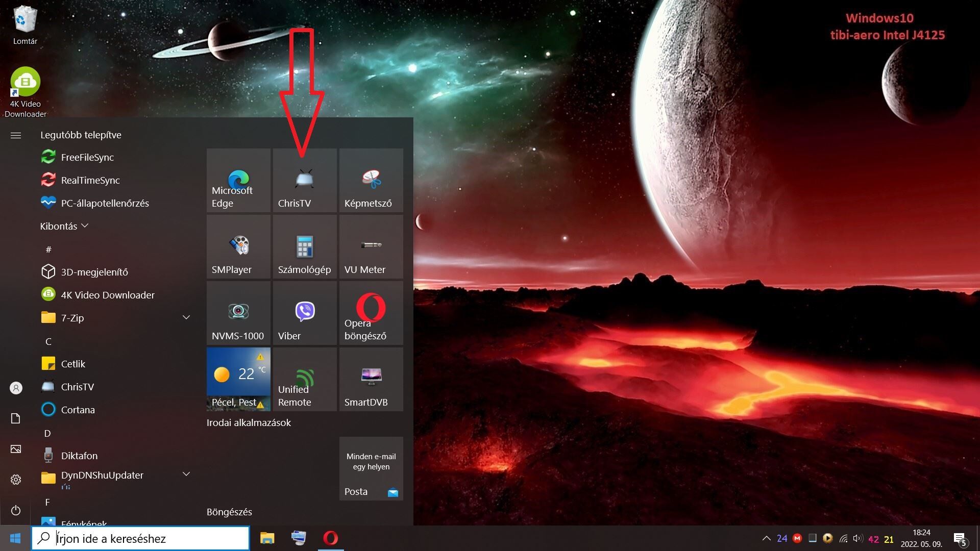
Task: Click the power button in Start sidebar
Action: tap(16, 510)
